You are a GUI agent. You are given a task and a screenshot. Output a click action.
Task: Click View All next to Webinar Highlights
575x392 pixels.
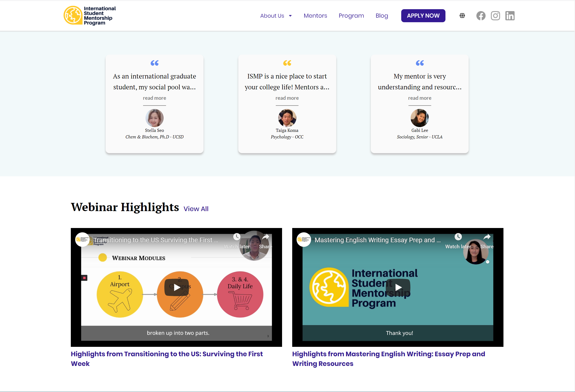[196, 209]
